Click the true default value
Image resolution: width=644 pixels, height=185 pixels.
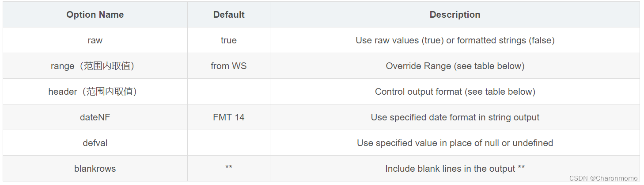229,40
